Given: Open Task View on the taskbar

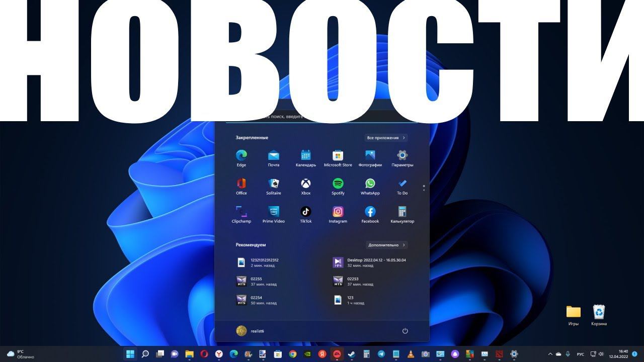Looking at the screenshot, I should pos(160,354).
